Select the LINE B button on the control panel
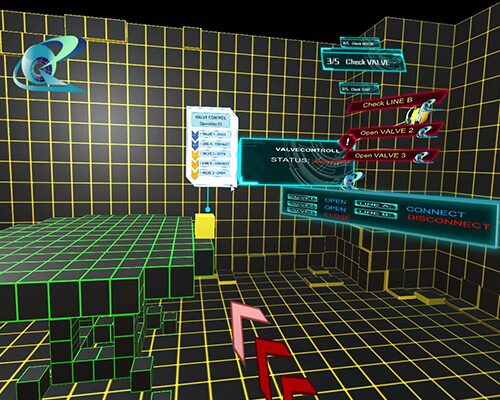 pos(377,214)
